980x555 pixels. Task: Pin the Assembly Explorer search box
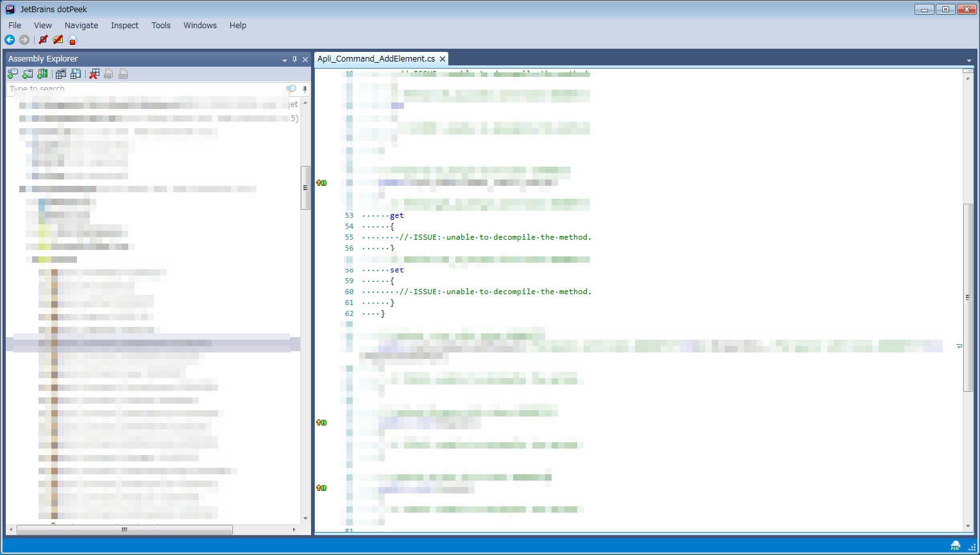pyautogui.click(x=305, y=88)
